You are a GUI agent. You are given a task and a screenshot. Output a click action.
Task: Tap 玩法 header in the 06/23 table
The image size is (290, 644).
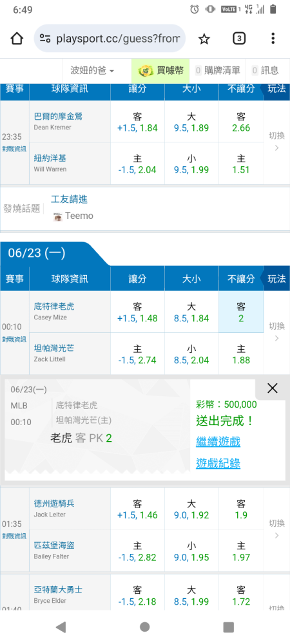tap(276, 279)
